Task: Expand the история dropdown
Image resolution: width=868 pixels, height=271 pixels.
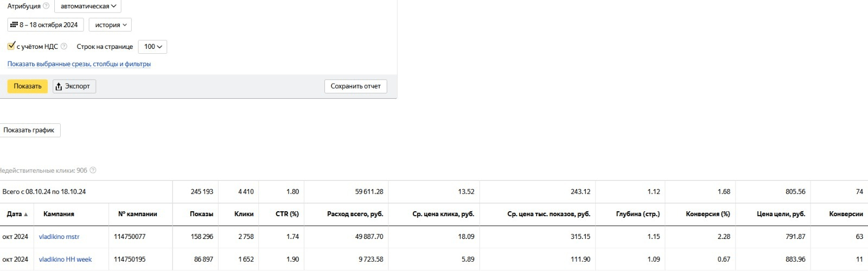Action: (x=110, y=25)
